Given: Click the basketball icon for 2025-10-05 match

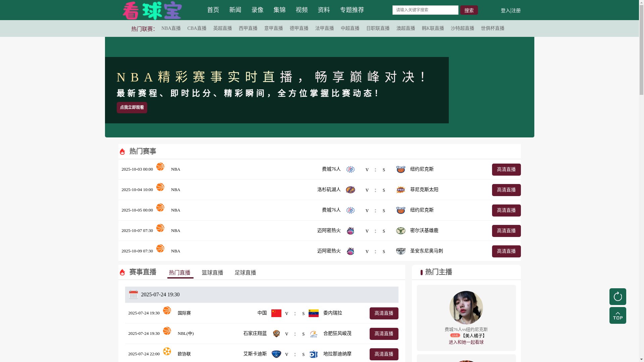Looking at the screenshot, I should click(x=160, y=207).
